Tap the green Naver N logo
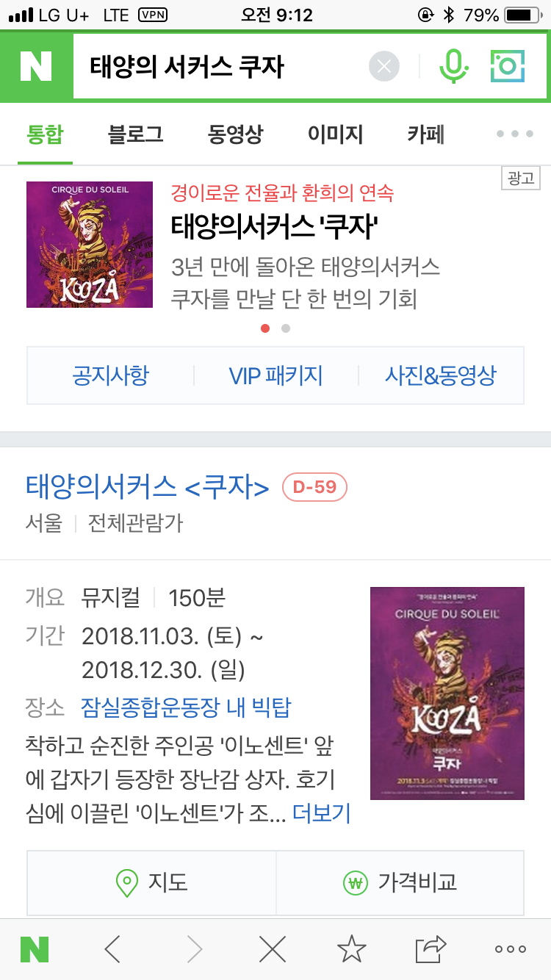 pos(36,67)
